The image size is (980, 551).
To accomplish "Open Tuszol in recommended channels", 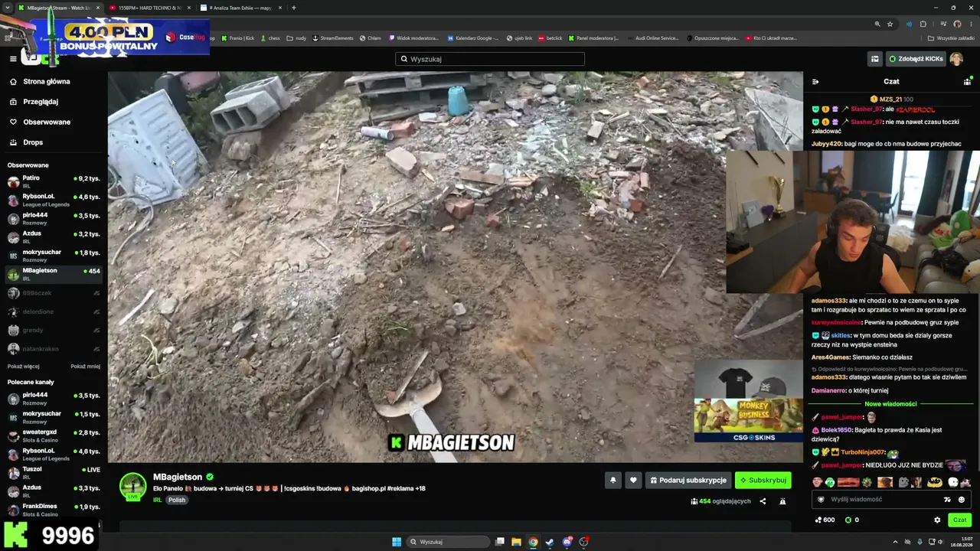I will (54, 472).
